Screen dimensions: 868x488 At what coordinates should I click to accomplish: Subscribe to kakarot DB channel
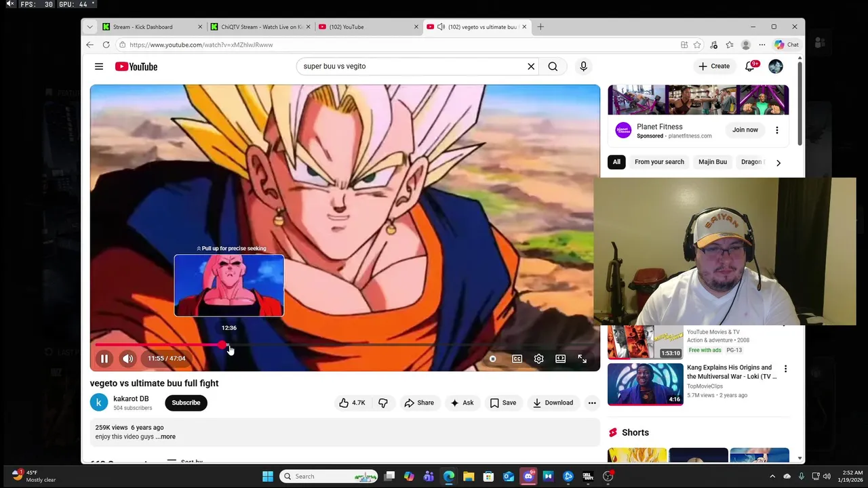click(186, 403)
